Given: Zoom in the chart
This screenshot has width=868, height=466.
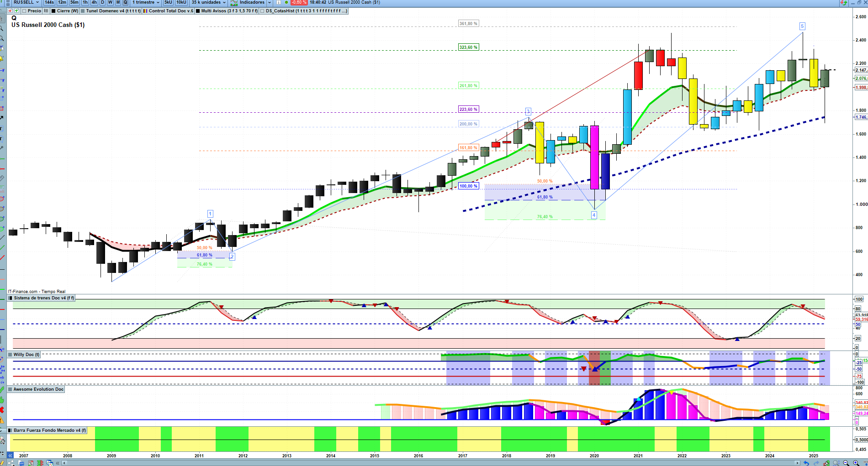Looking at the screenshot, I should pos(856,463).
